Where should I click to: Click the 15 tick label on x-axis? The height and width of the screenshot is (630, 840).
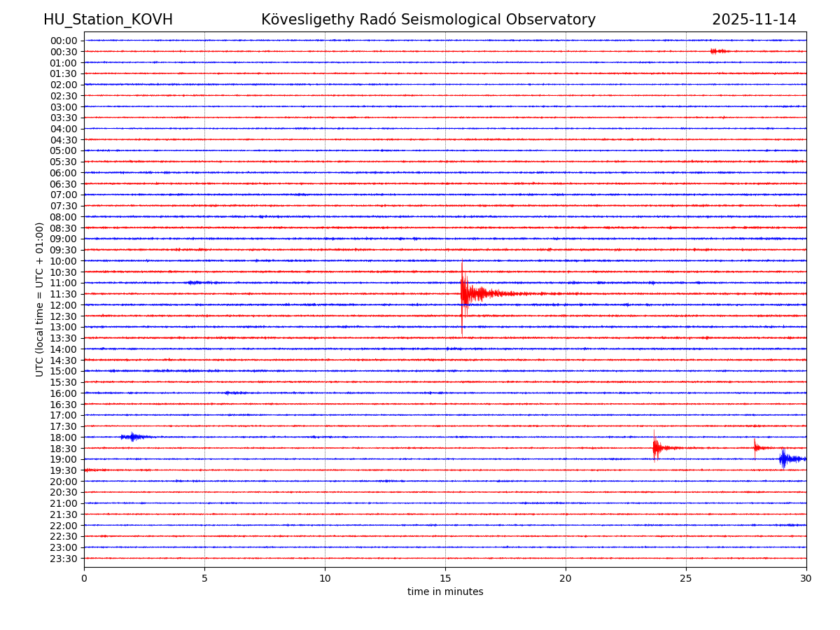tap(445, 578)
